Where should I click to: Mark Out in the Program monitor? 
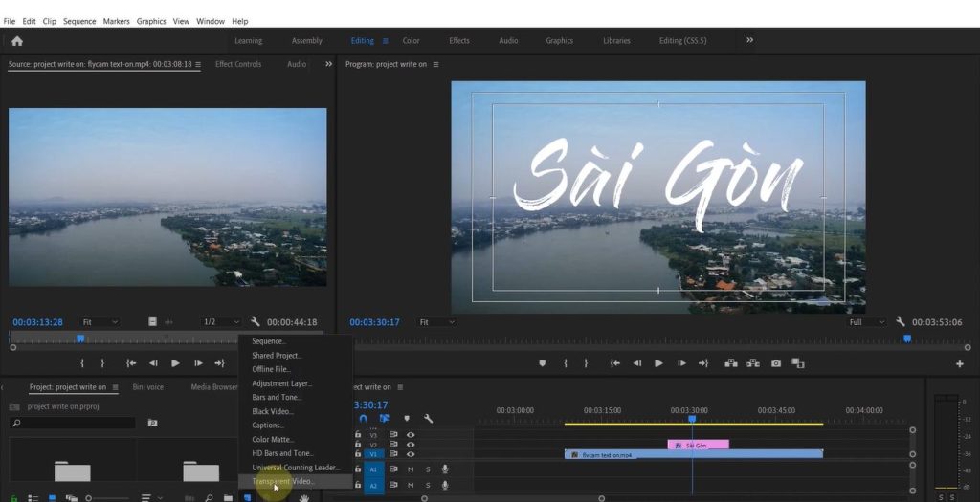586,363
